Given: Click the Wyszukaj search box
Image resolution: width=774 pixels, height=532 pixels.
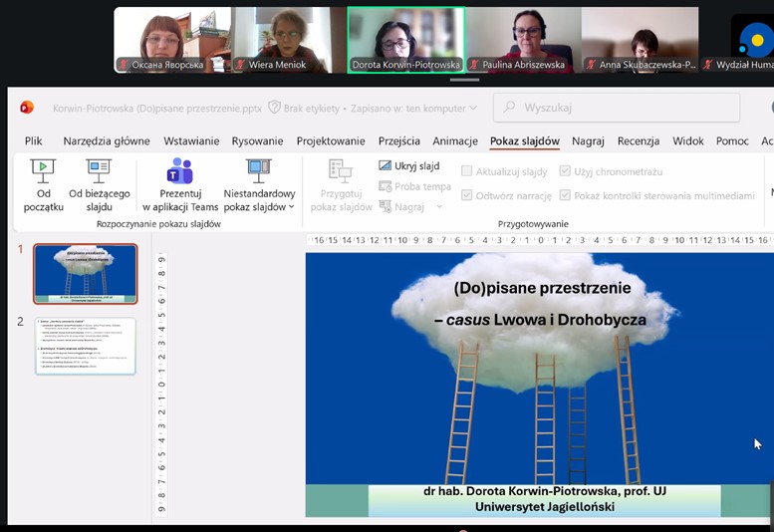Looking at the screenshot, I should tap(618, 108).
